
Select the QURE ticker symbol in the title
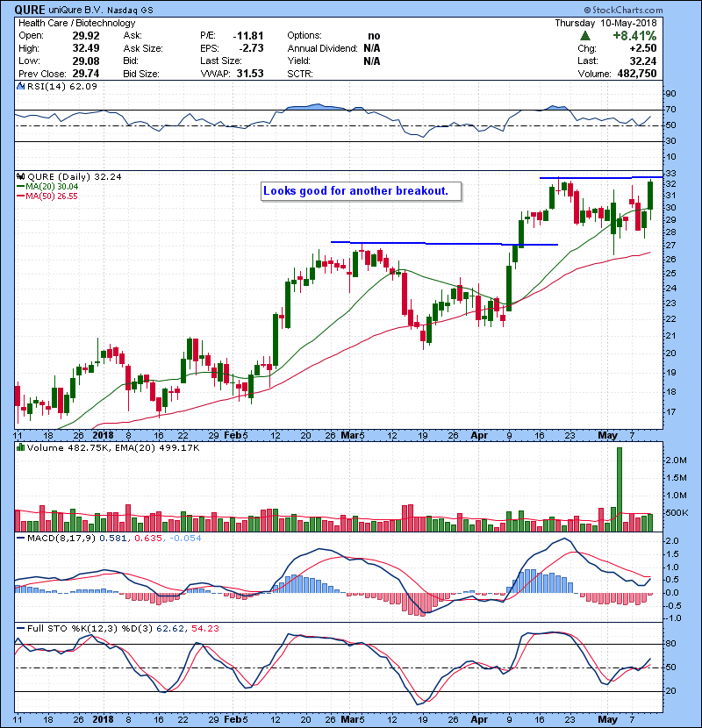point(30,10)
